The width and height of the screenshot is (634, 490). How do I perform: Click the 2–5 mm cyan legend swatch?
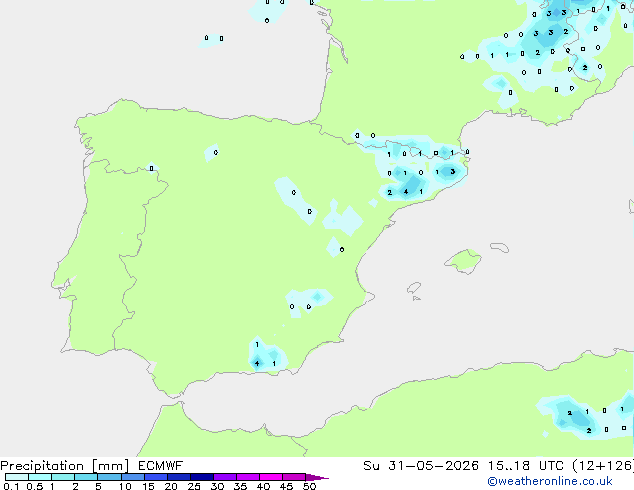86,477
